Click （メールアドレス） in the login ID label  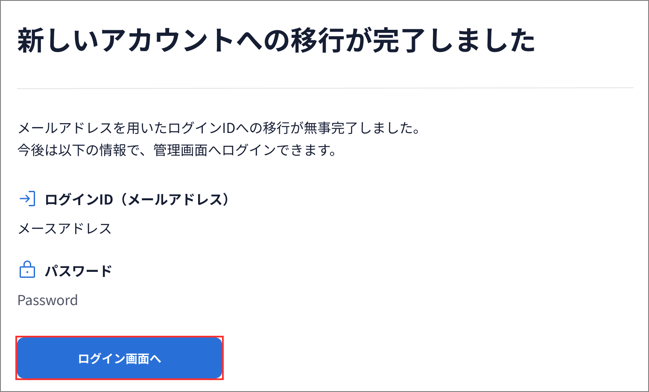click(x=171, y=200)
